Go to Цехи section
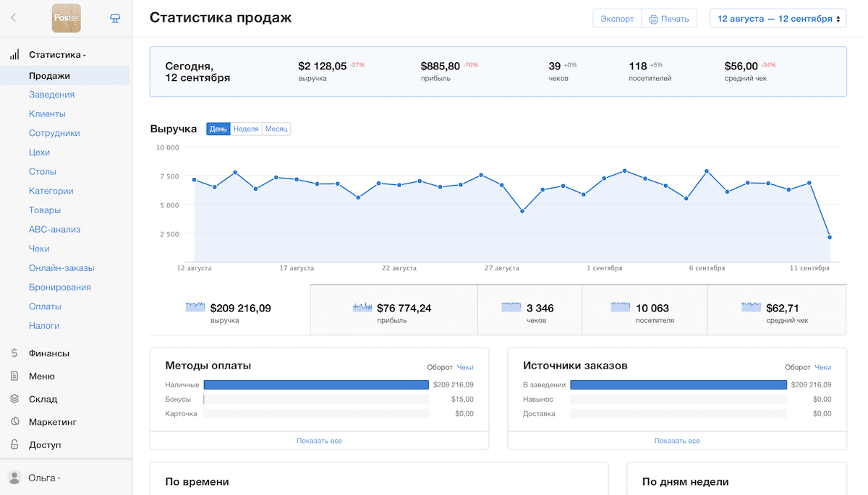Screen dimensions: 868x495 click(x=39, y=152)
